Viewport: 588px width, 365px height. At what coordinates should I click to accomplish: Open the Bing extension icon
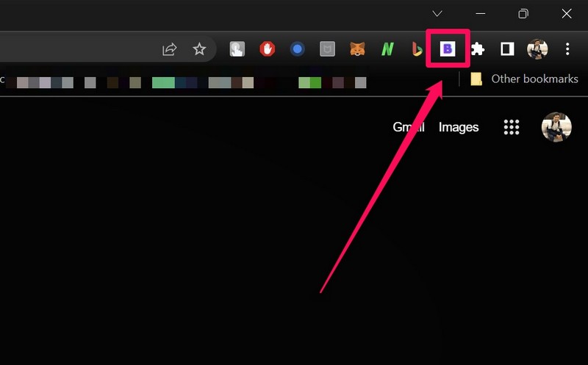tap(417, 48)
